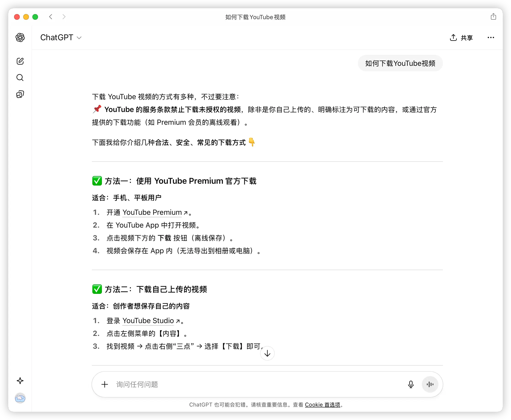Click the 如何下载YouTube视频 user message bubble

pyautogui.click(x=400, y=63)
